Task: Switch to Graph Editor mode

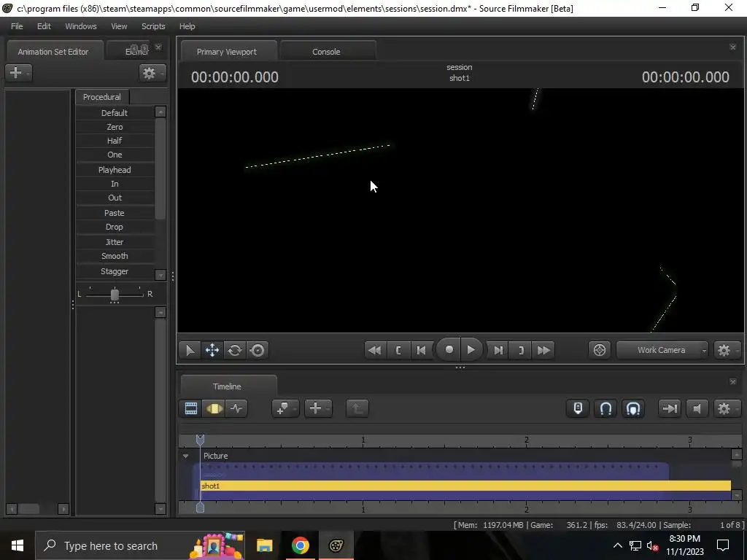Action: coord(237,408)
